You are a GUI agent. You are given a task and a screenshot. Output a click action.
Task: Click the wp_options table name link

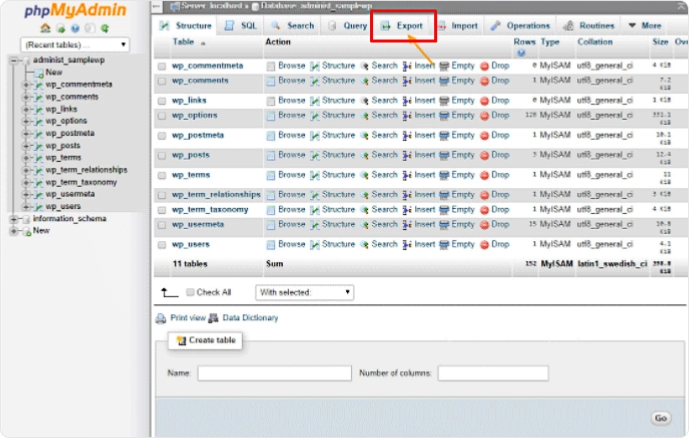point(194,115)
